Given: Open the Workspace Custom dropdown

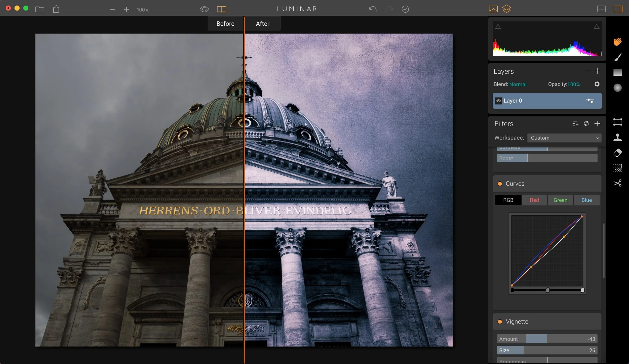Looking at the screenshot, I should pyautogui.click(x=564, y=138).
